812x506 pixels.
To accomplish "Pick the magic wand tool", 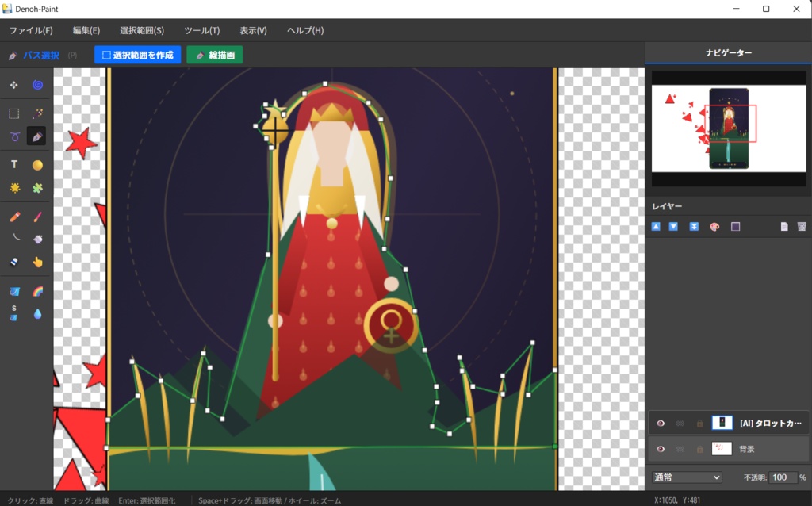I will [x=37, y=113].
